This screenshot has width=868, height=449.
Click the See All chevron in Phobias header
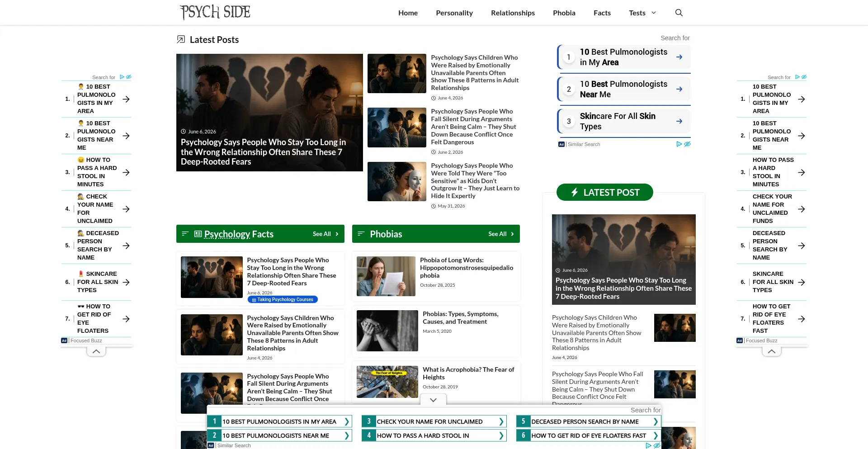point(512,234)
